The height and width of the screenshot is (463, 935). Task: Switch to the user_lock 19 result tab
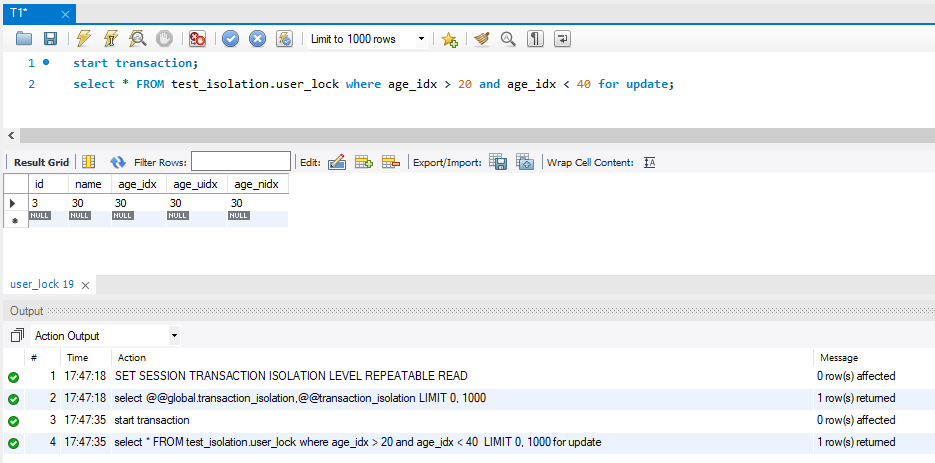pos(42,285)
